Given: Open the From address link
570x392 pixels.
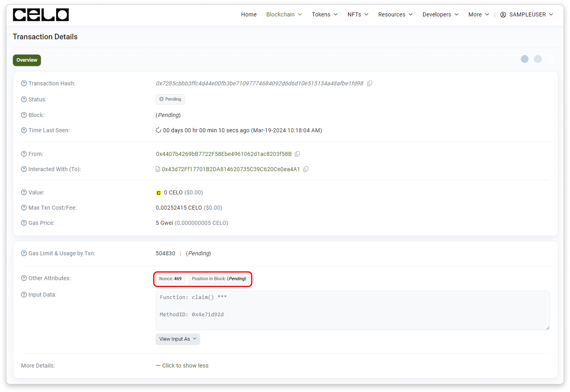Looking at the screenshot, I should [223, 154].
